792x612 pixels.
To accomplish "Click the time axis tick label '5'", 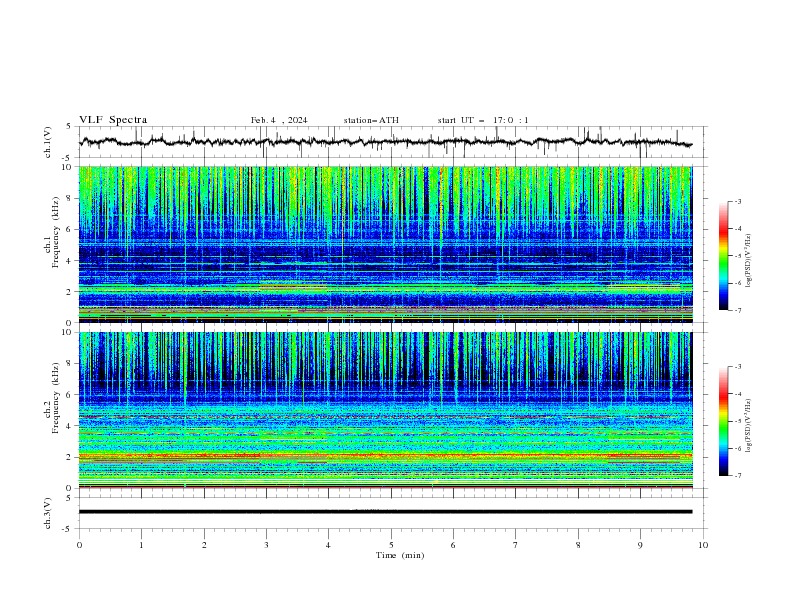I will pos(391,545).
